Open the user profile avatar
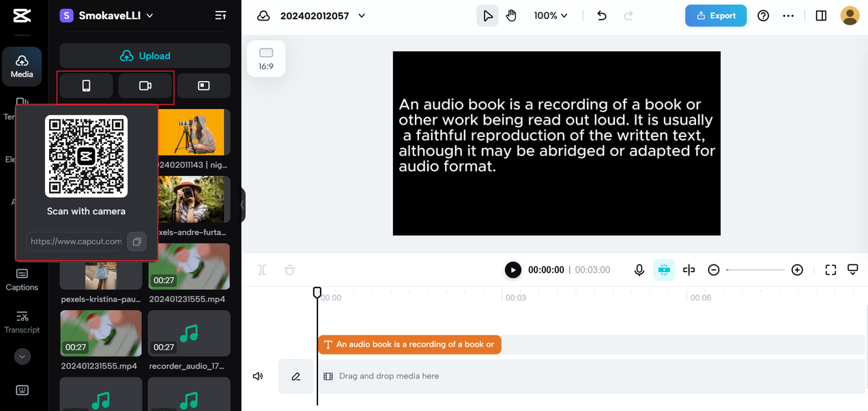 [850, 16]
